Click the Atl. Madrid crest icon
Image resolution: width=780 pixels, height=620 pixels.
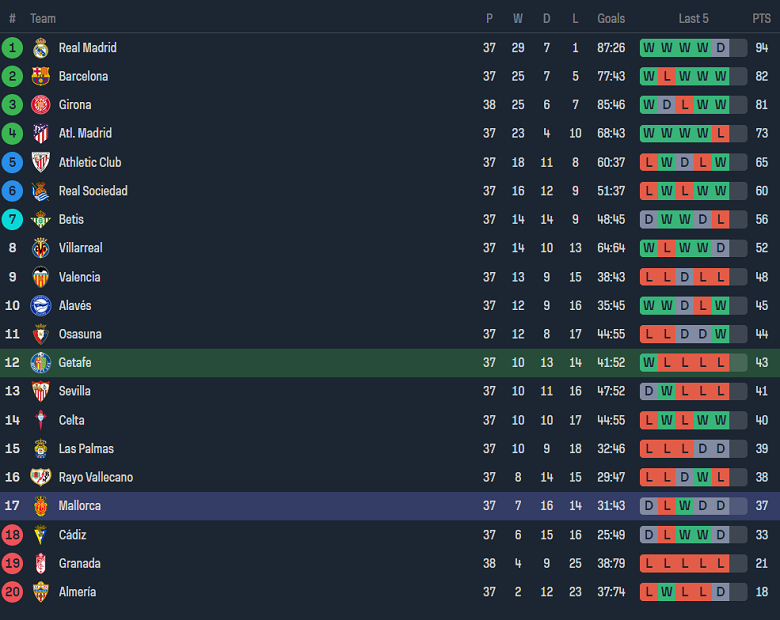(x=41, y=133)
